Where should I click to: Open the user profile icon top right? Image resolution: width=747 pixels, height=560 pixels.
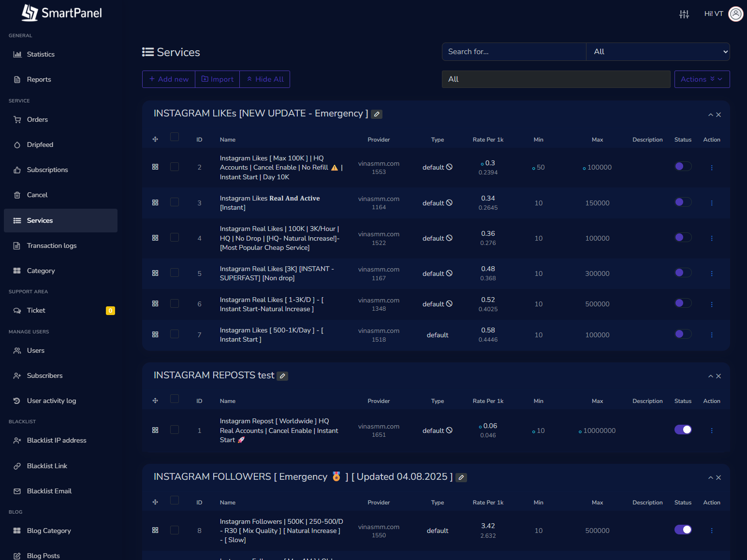[735, 14]
